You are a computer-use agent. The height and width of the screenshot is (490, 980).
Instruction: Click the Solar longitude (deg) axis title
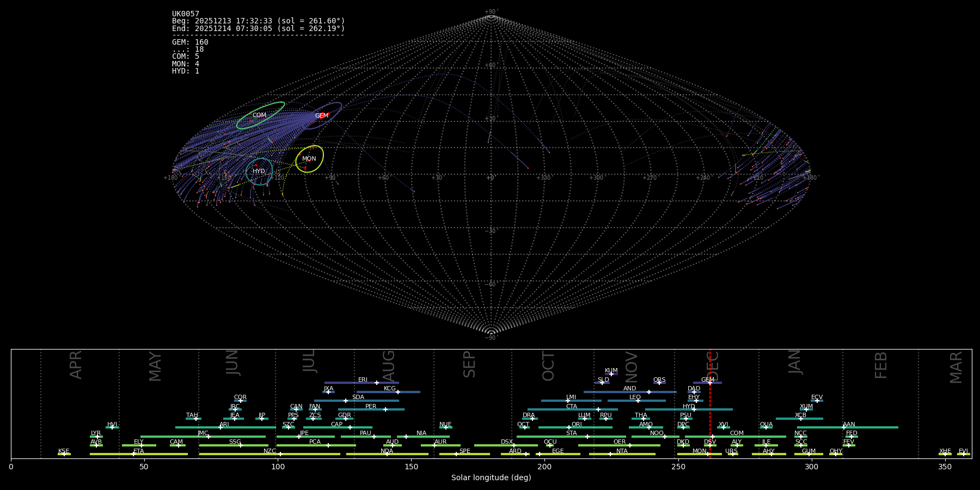(491, 478)
